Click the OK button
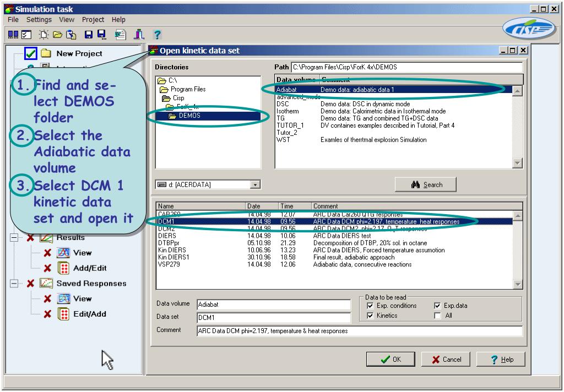Viewport: 564px width, 392px height. pos(391,360)
